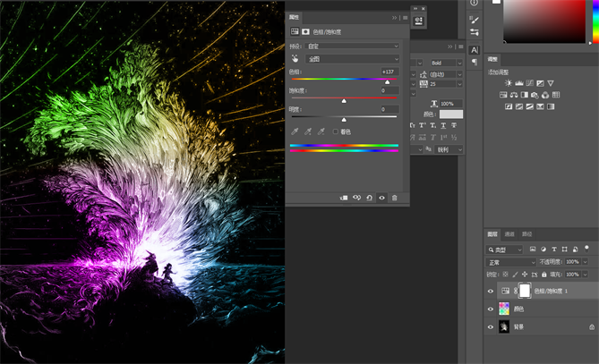Reset adjustment to defaults in the Properties panel
This screenshot has width=599, height=364.
[369, 198]
